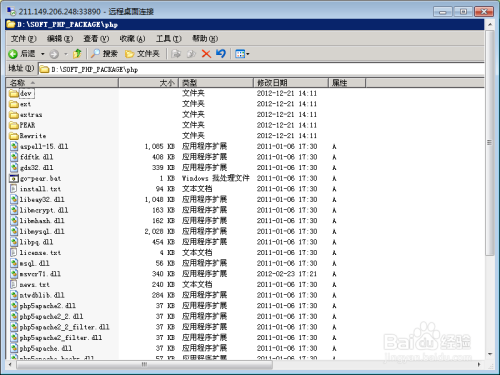This screenshot has height=375, width=500.
Task: Select the dev folder icon
Action: tap(14, 93)
